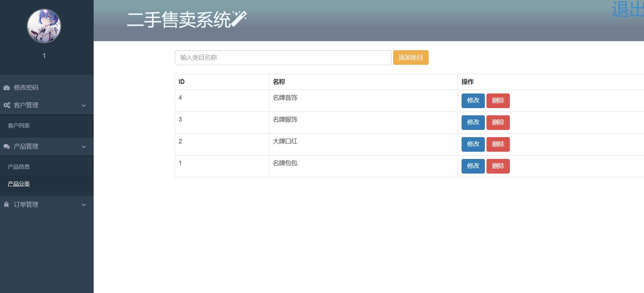Expand the 订单管理 chevron arrow

[84, 205]
